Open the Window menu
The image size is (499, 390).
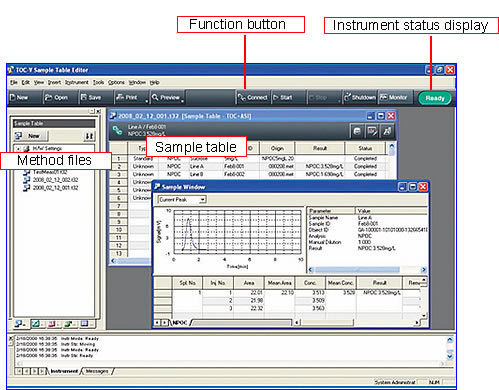click(x=137, y=82)
